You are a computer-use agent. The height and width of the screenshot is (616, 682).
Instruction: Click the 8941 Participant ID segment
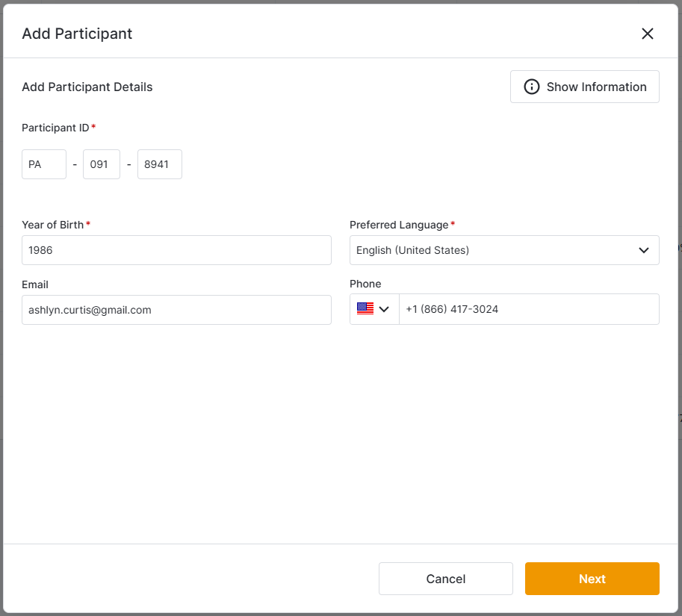pos(159,164)
